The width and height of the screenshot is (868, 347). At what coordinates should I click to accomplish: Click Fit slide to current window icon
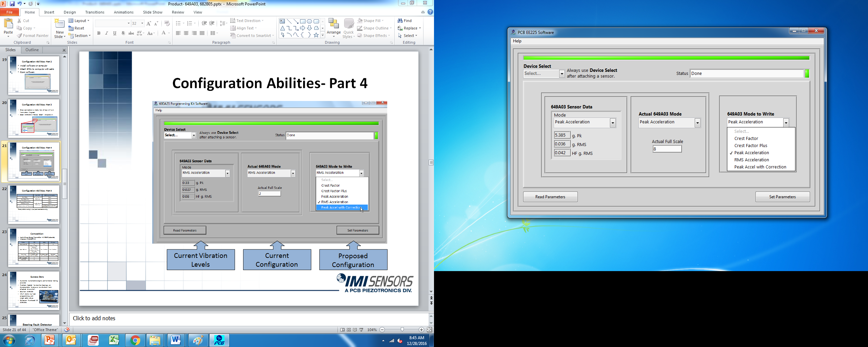coord(430,330)
